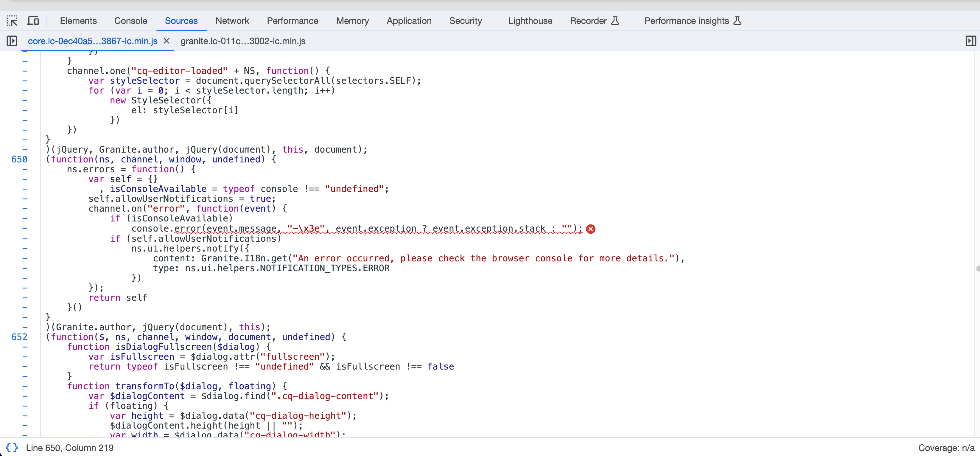Viewport: 980px width, 456px height.
Task: Open the Elements panel tab
Action: [x=78, y=21]
